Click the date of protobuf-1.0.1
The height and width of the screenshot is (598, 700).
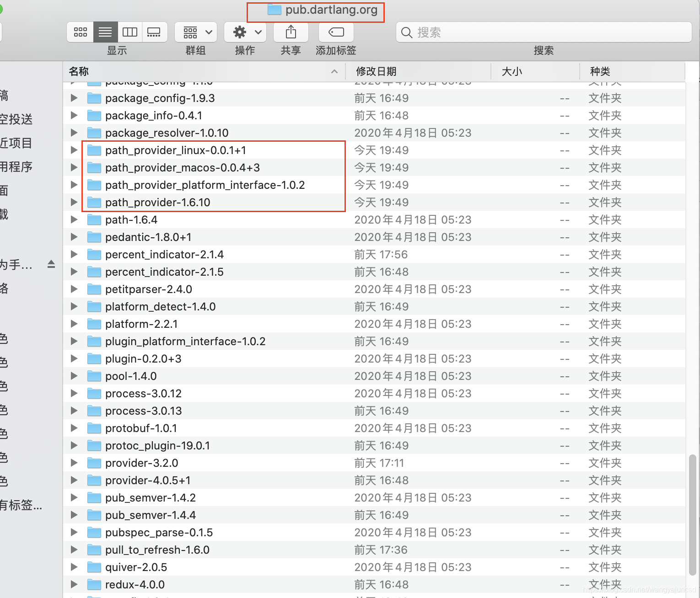[x=413, y=428]
